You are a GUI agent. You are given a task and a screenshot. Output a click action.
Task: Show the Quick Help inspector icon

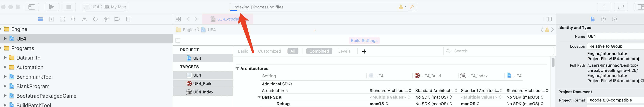pos(614,19)
